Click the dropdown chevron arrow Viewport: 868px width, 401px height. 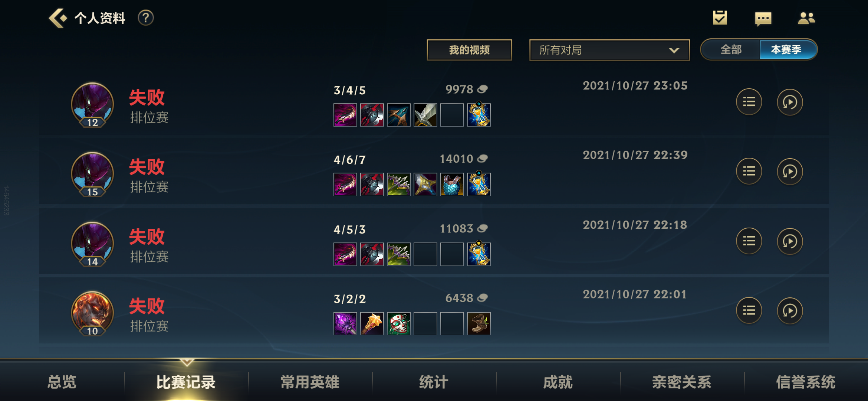(x=674, y=50)
